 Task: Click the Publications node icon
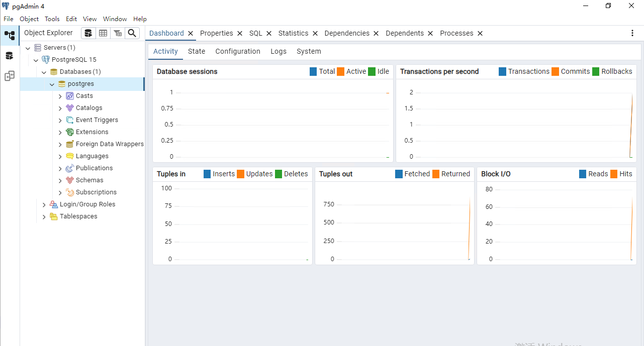click(70, 168)
